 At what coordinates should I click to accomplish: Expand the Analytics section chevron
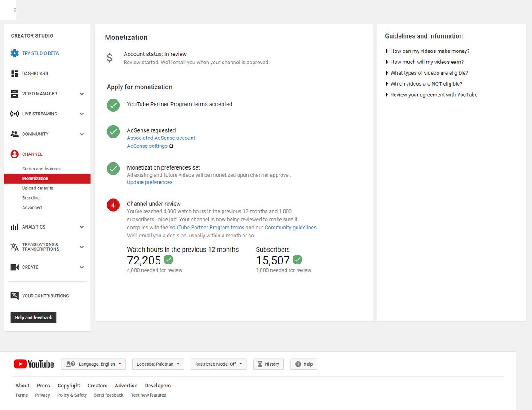pos(82,227)
